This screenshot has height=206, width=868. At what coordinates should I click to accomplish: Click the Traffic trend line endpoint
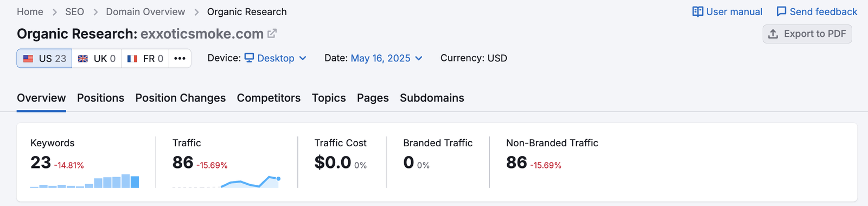pyautogui.click(x=278, y=178)
